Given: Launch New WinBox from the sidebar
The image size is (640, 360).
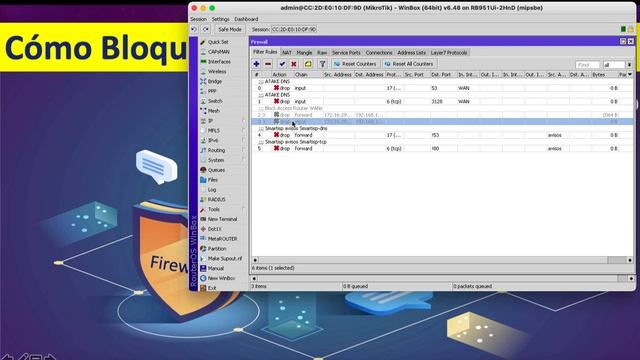Looking at the screenshot, I should (x=221, y=278).
